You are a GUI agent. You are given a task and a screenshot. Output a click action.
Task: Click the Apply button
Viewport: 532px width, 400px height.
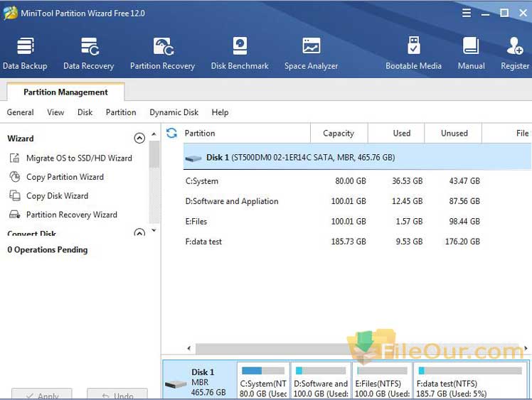click(x=42, y=394)
